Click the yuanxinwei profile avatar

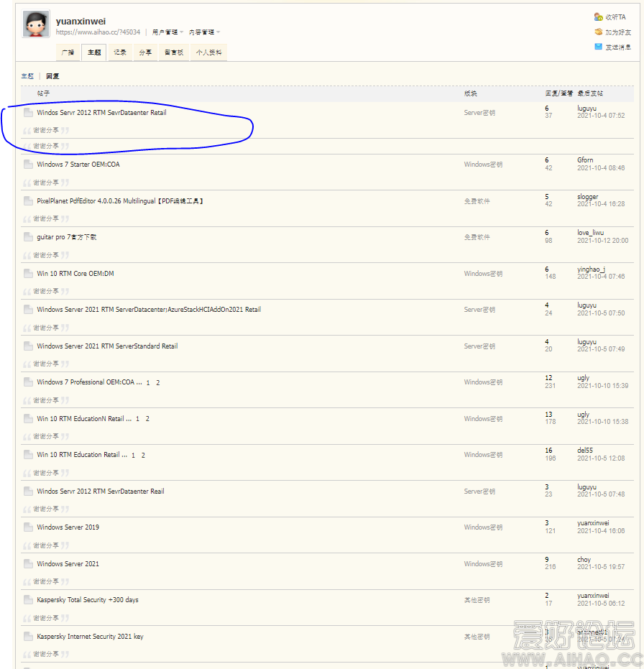pyautogui.click(x=36, y=24)
